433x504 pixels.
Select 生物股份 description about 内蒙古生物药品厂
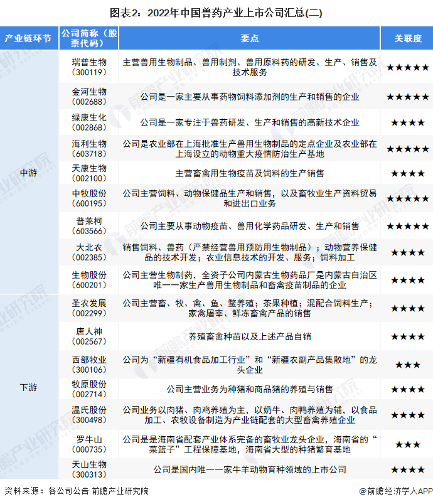click(250, 280)
